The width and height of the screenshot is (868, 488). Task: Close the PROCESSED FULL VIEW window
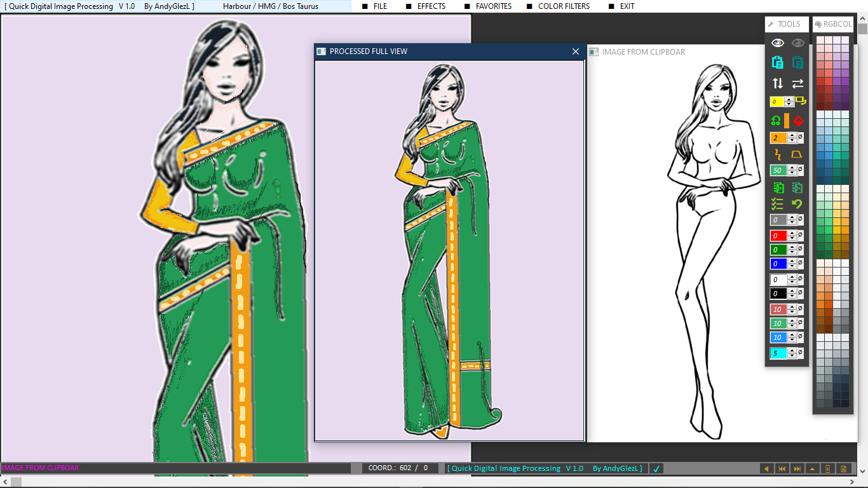tap(576, 51)
